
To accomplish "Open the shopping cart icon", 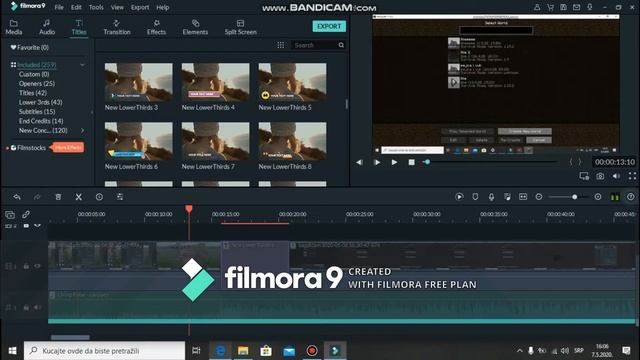I will pyautogui.click(x=550, y=7).
